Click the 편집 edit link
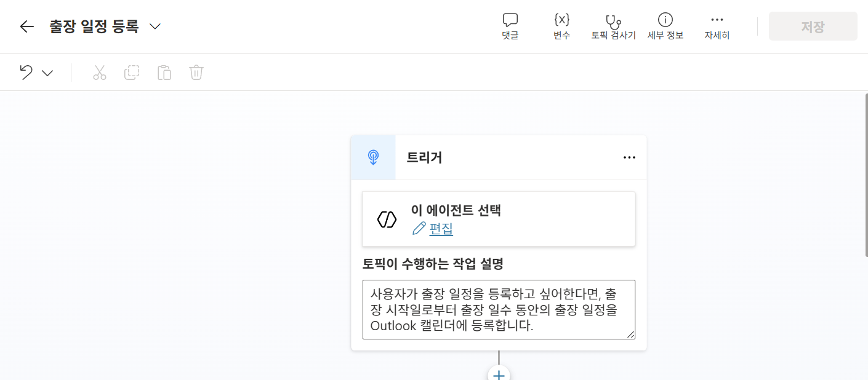The width and height of the screenshot is (868, 380). pos(441,229)
